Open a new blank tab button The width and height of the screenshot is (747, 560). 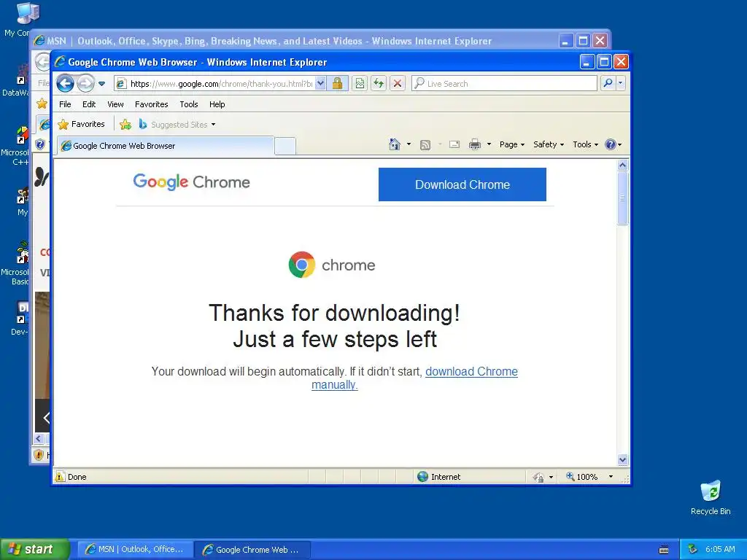pyautogui.click(x=285, y=146)
